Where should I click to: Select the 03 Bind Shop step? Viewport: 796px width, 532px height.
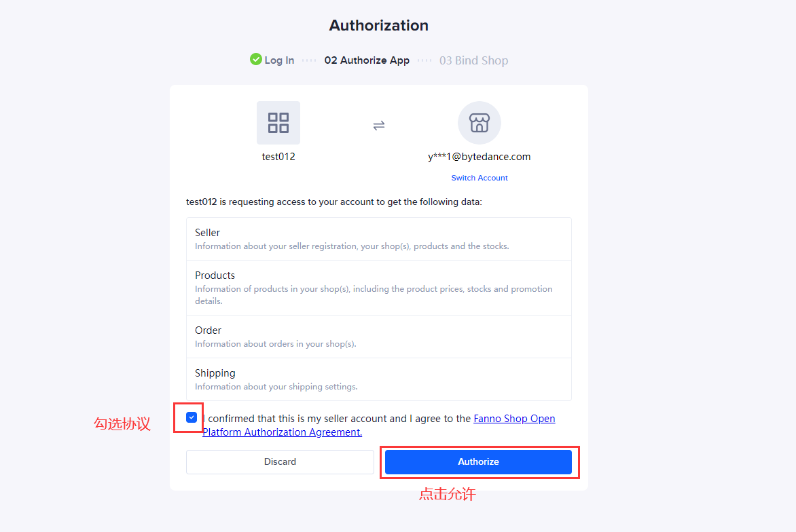tap(473, 60)
